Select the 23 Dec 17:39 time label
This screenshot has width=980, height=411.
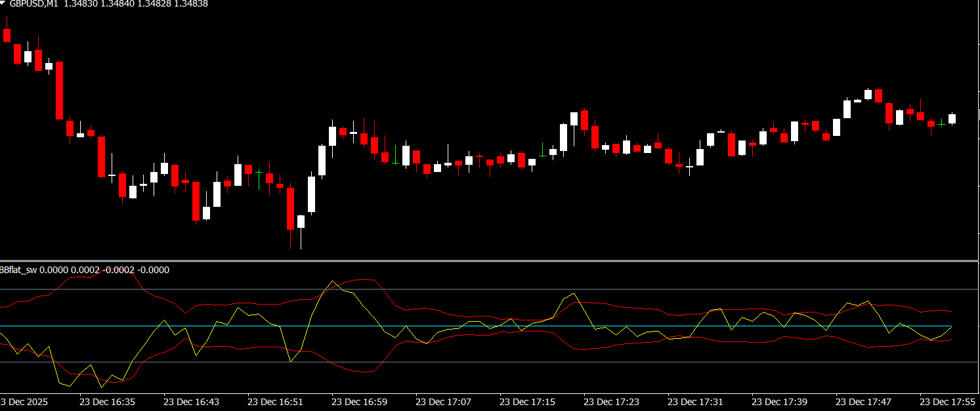pos(779,401)
